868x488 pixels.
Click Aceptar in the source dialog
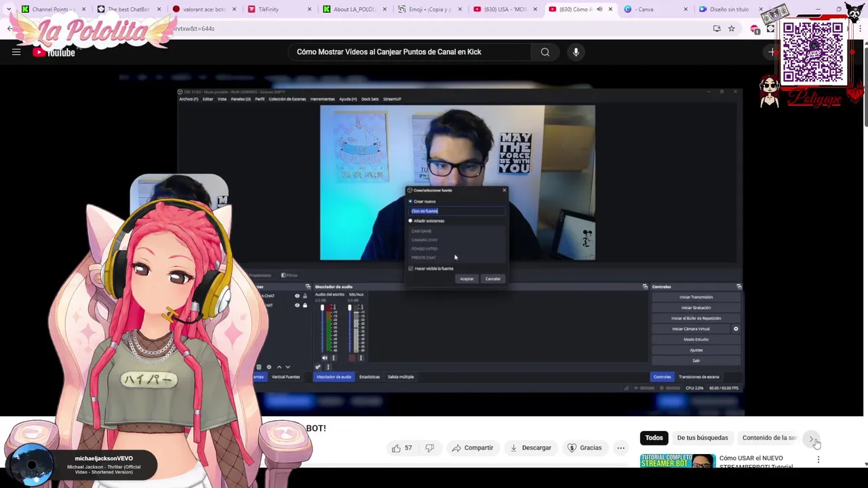(467, 279)
